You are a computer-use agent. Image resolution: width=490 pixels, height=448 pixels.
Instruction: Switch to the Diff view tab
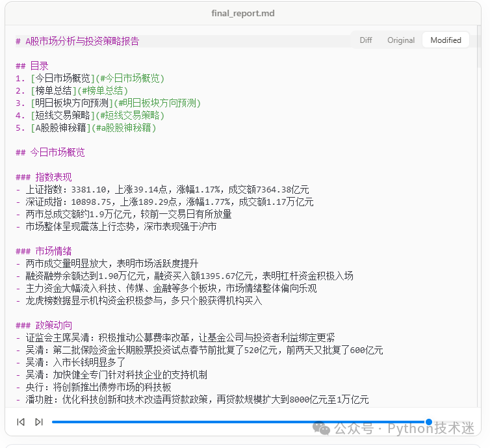tap(366, 40)
